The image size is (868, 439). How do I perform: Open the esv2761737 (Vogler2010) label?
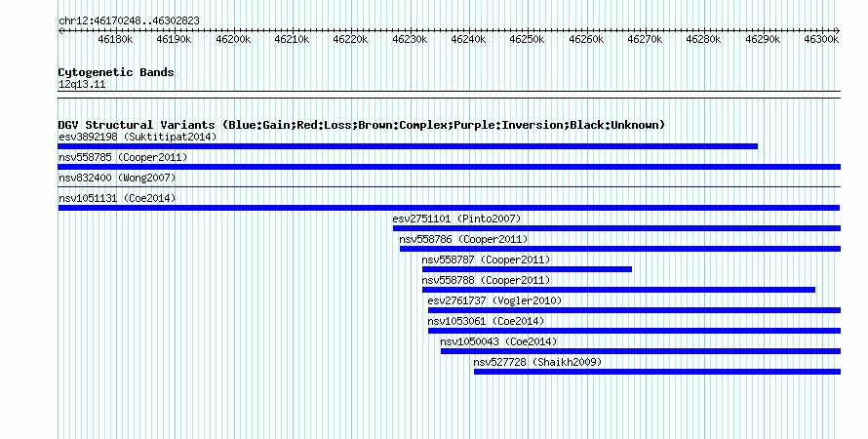494,300
